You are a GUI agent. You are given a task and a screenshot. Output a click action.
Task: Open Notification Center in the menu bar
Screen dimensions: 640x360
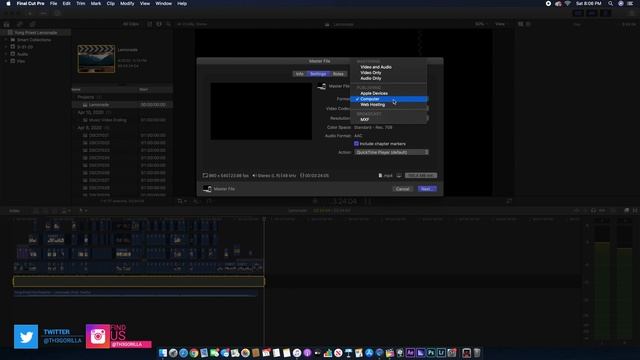tap(630, 3)
